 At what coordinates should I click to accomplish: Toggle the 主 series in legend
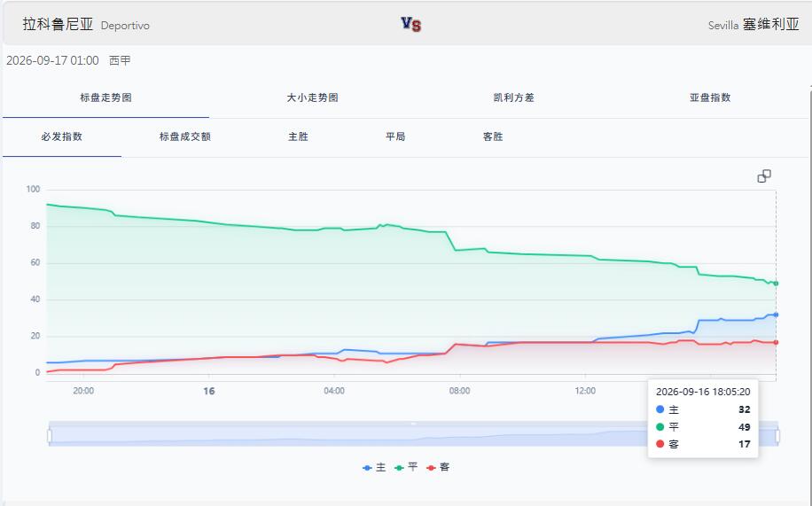[x=374, y=467]
